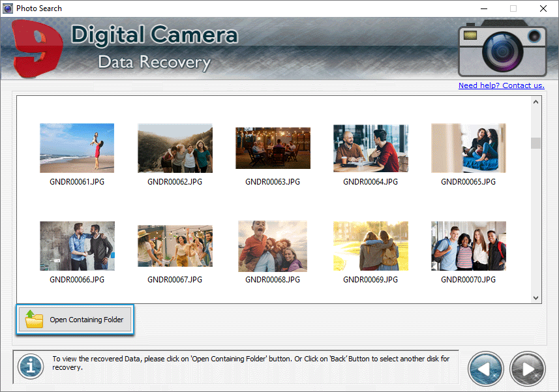Click the vertical scrollbar thumb
The height and width of the screenshot is (392, 559).
click(536, 143)
